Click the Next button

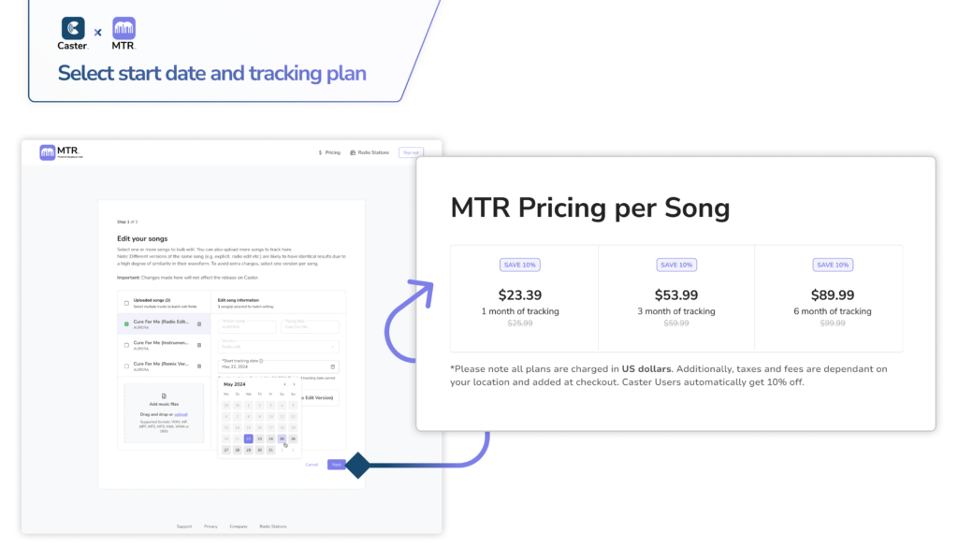click(336, 465)
